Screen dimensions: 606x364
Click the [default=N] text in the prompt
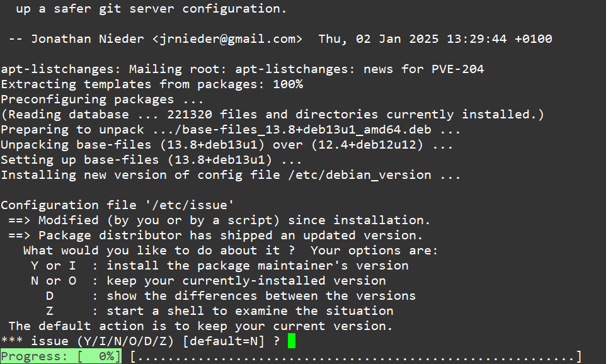coord(224,341)
